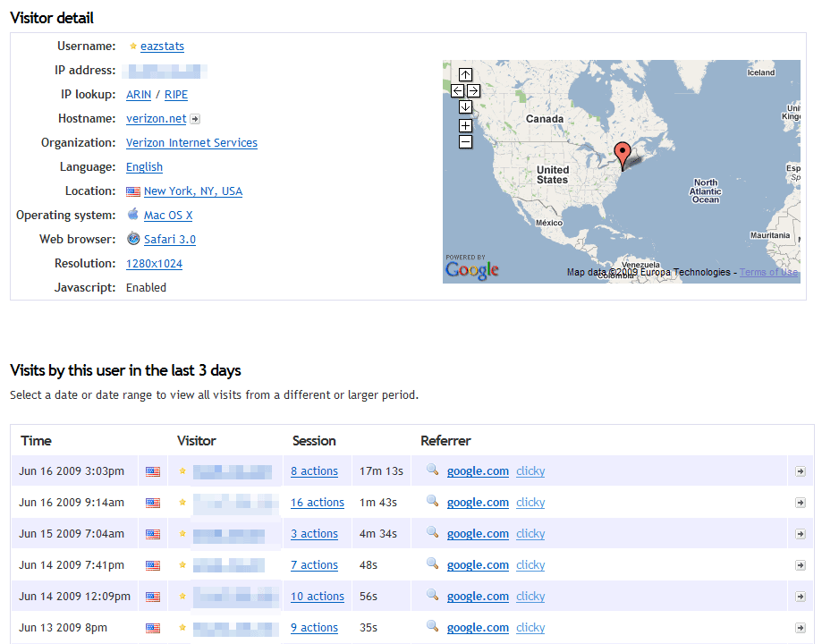Click google.com referrer in Jun 15 7:04am row
Viewport: 822px width, 644px height.
(x=479, y=533)
